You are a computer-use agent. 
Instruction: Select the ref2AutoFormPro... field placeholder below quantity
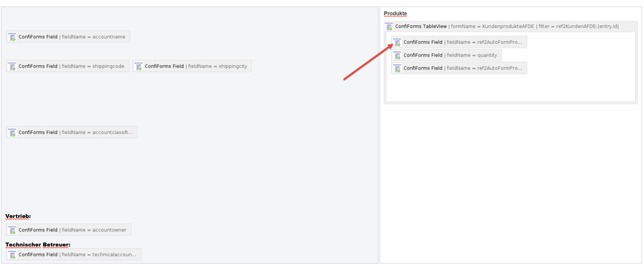pos(459,68)
